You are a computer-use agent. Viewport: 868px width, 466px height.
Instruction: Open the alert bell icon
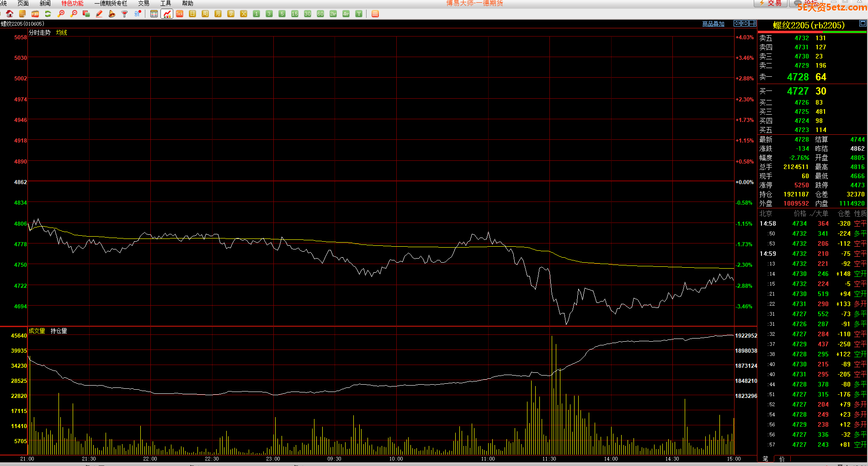tap(112, 14)
